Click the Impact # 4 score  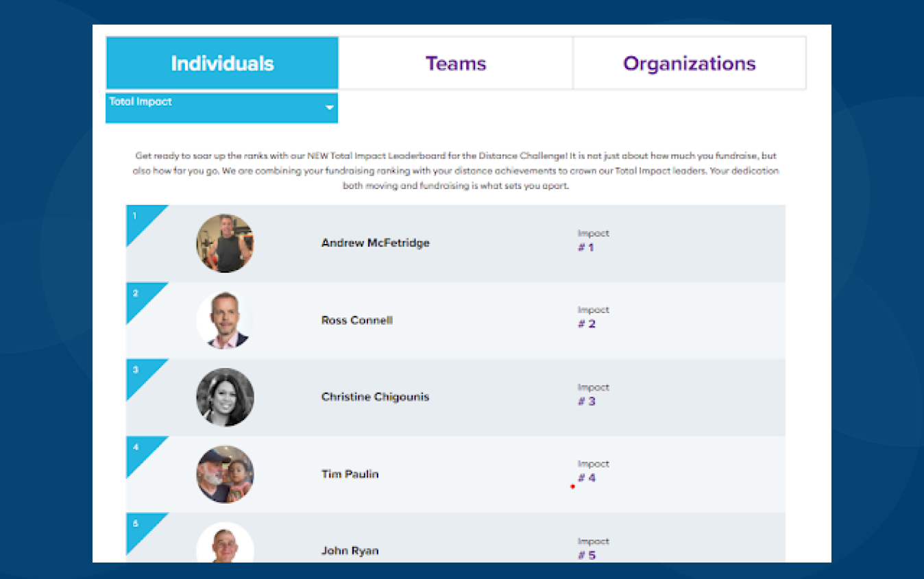[x=587, y=478]
